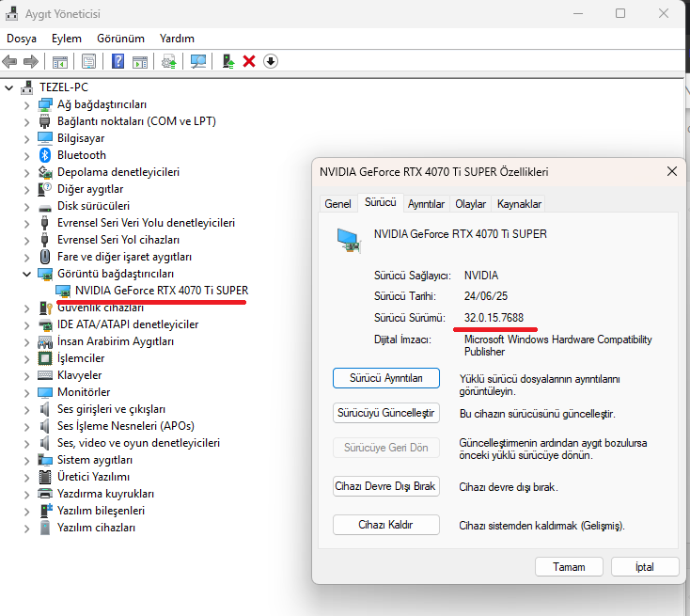The image size is (690, 616).
Task: Click the Ağ bağdaştırıcıları network icon
Action: pos(45,104)
